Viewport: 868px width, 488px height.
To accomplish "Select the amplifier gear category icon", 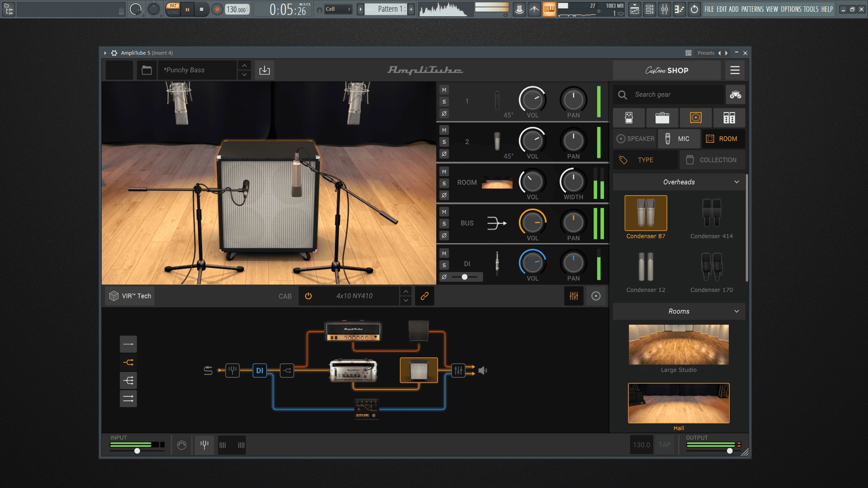I will [x=662, y=117].
